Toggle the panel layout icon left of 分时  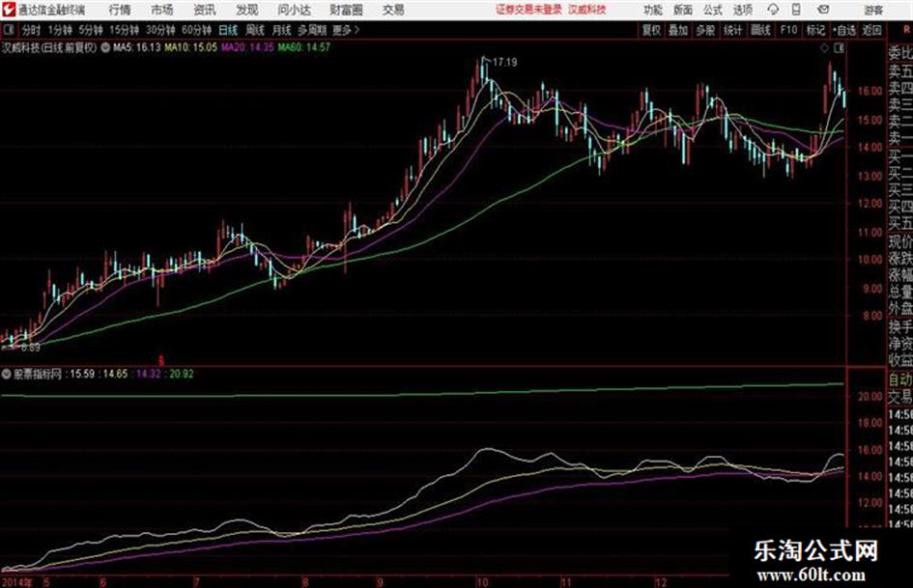point(8,30)
